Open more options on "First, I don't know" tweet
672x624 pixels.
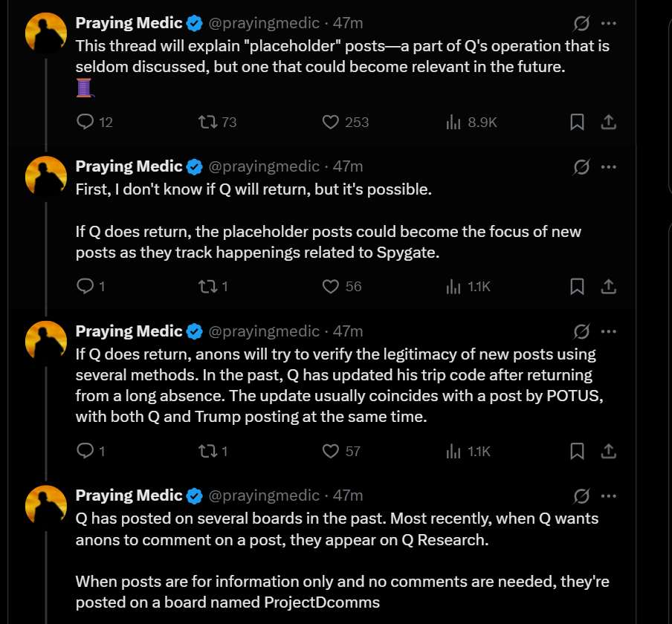coord(608,166)
